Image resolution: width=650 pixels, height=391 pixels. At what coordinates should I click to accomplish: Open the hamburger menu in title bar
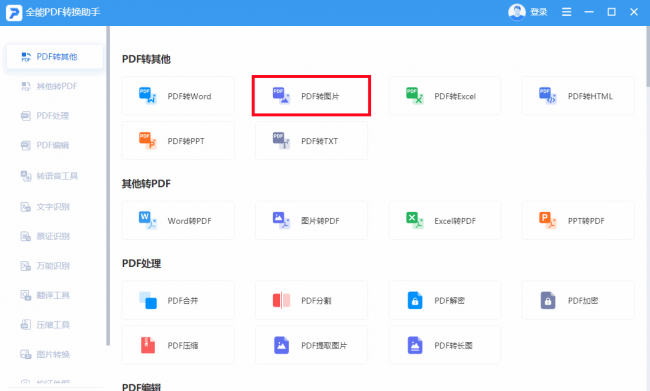(x=567, y=12)
